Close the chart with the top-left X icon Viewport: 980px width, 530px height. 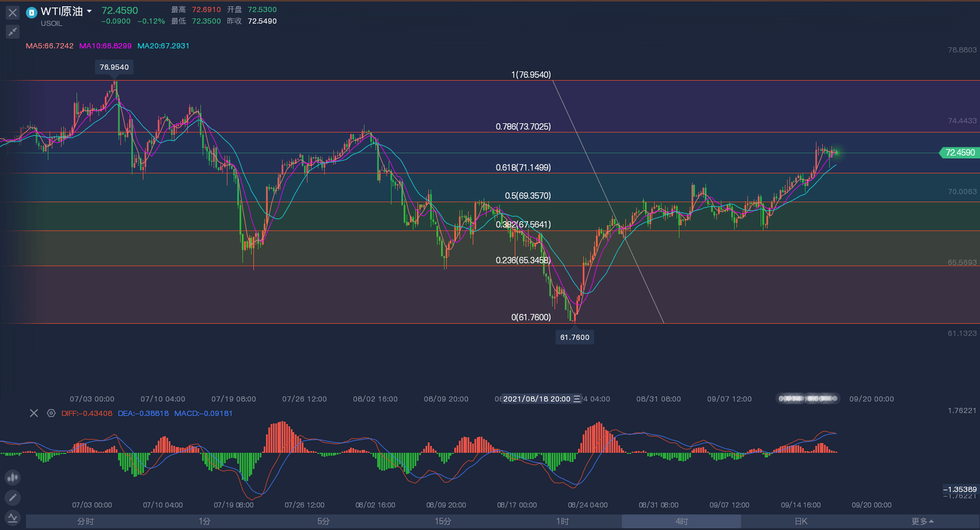13,12
